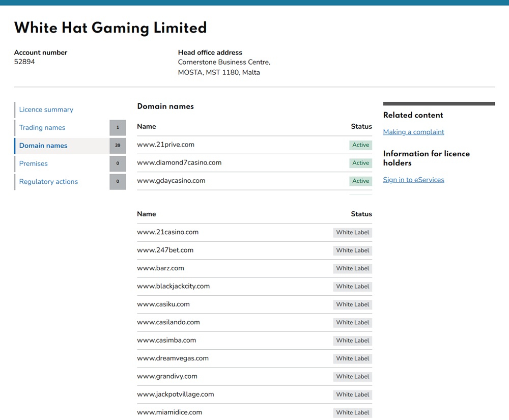Select the www.diamond7casino.com domain
The width and height of the screenshot is (509, 420).
(179, 162)
